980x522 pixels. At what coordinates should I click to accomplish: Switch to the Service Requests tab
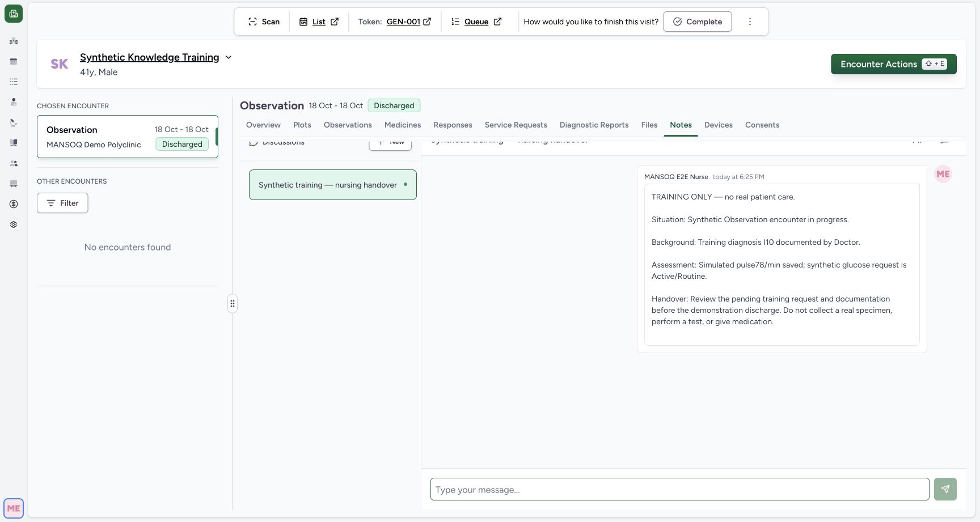click(516, 125)
